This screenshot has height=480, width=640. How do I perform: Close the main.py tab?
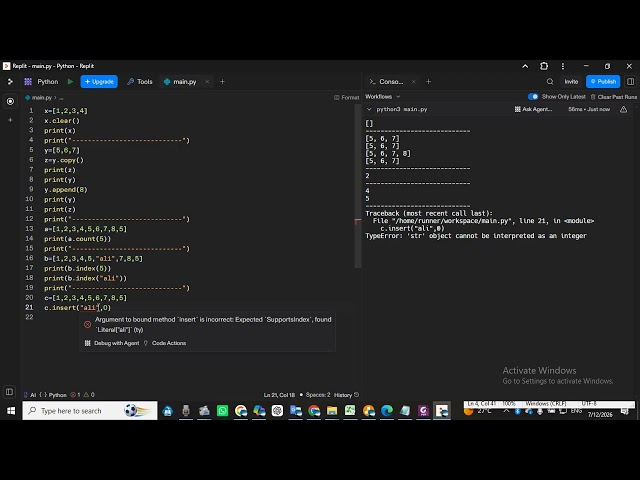coord(207,82)
